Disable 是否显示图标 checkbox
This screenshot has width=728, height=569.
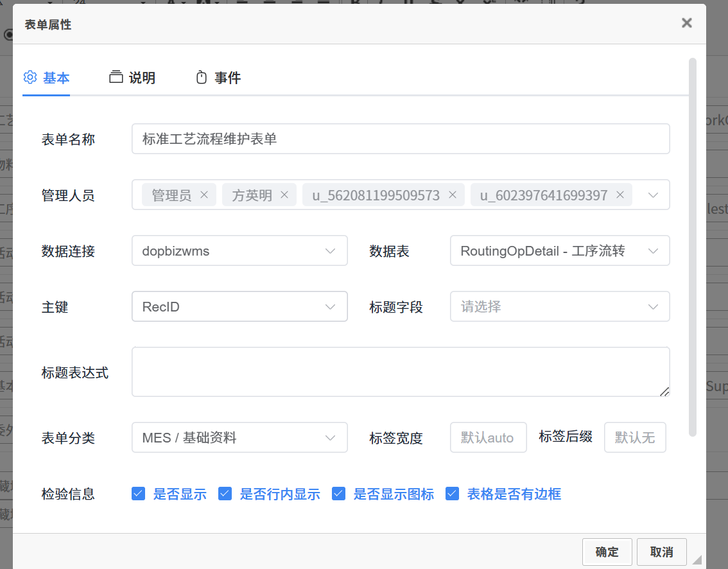click(338, 494)
